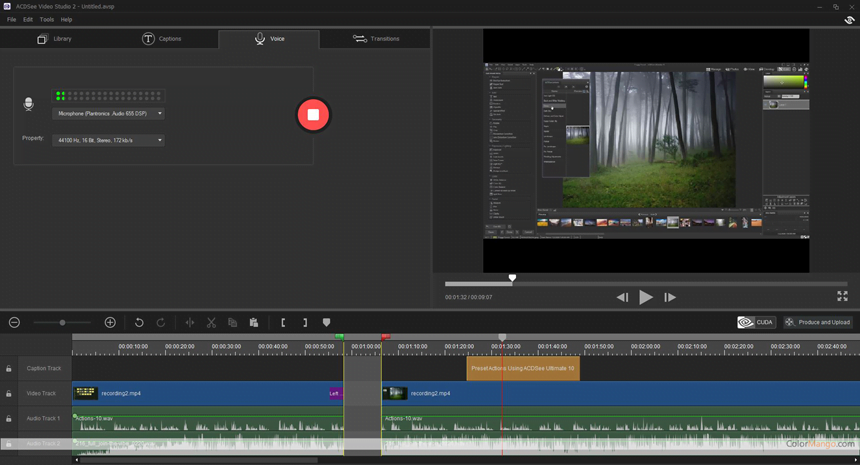Zoom out the timeline with minus icon
This screenshot has height=465, width=860.
(14, 322)
